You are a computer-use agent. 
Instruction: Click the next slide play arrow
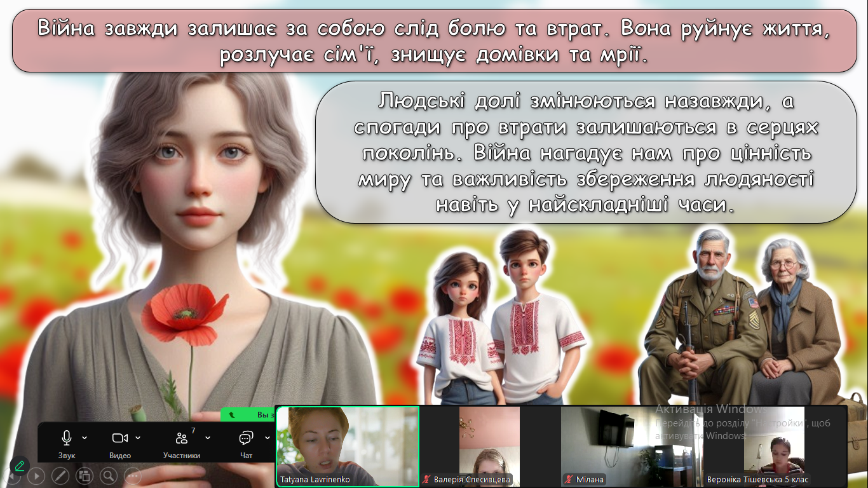[36, 475]
